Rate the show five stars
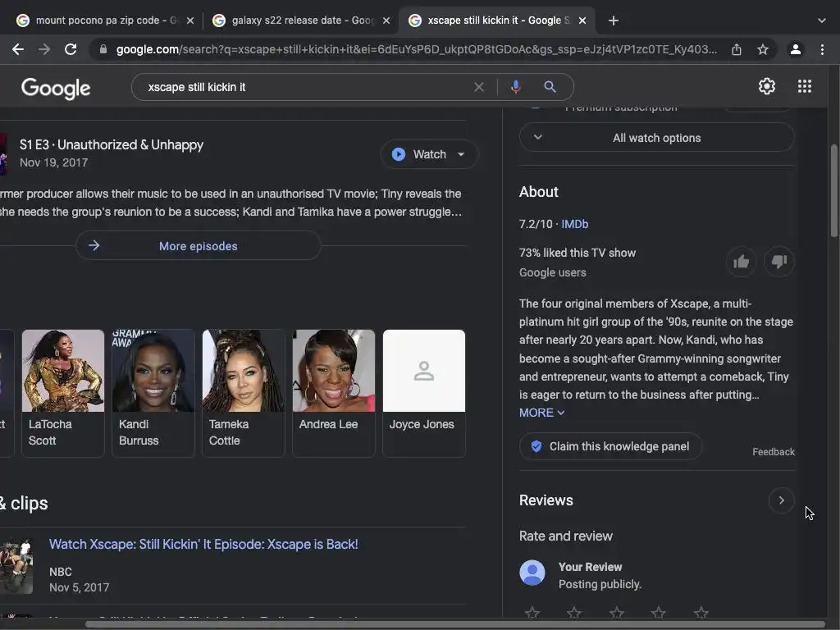 point(701,612)
